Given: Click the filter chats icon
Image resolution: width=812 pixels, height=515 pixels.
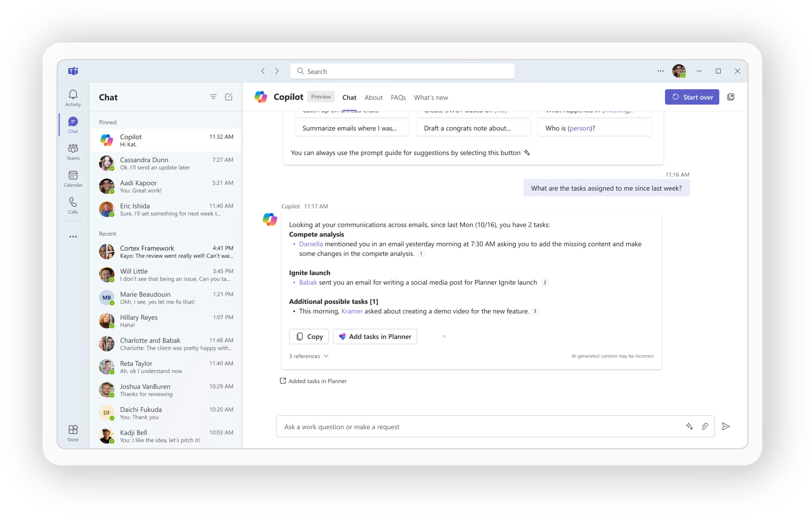Looking at the screenshot, I should coord(213,97).
